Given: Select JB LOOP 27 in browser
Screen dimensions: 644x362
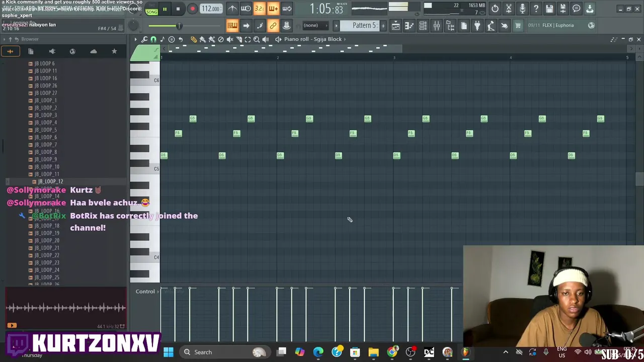Looking at the screenshot, I should [45, 93].
